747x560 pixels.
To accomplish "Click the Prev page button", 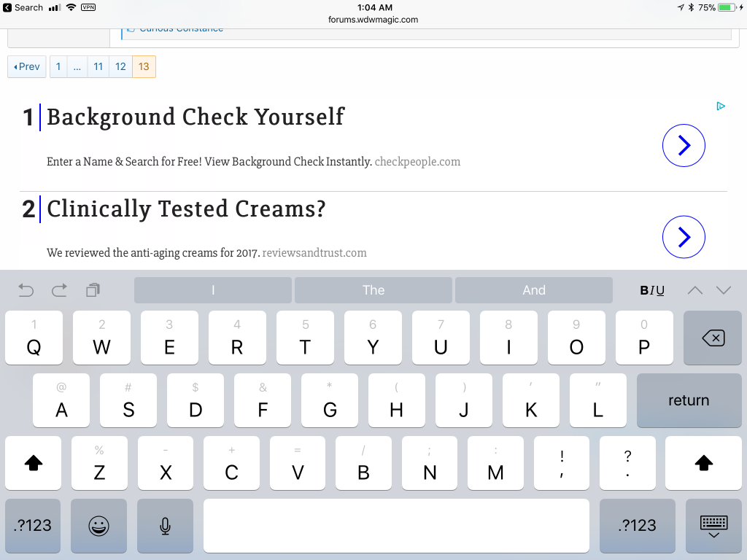I will coord(27,66).
